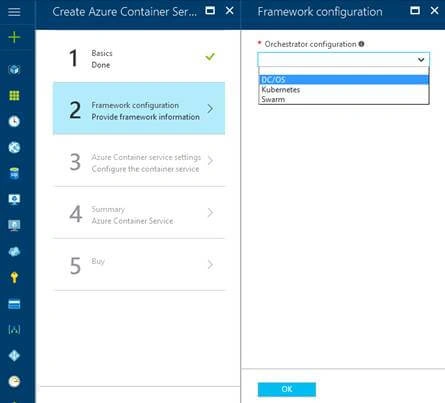Screen dimensions: 445x403
Task: Click the green checkmark on Basics step
Action: click(x=210, y=57)
